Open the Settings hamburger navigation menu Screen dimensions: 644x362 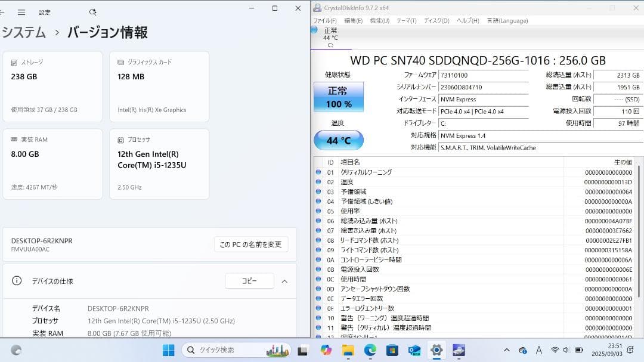tap(21, 12)
